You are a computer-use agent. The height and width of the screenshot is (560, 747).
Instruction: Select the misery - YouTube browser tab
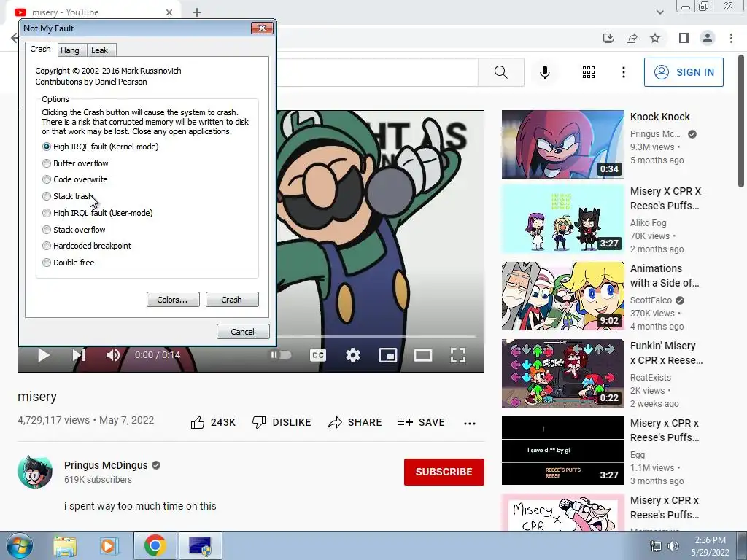click(x=93, y=12)
